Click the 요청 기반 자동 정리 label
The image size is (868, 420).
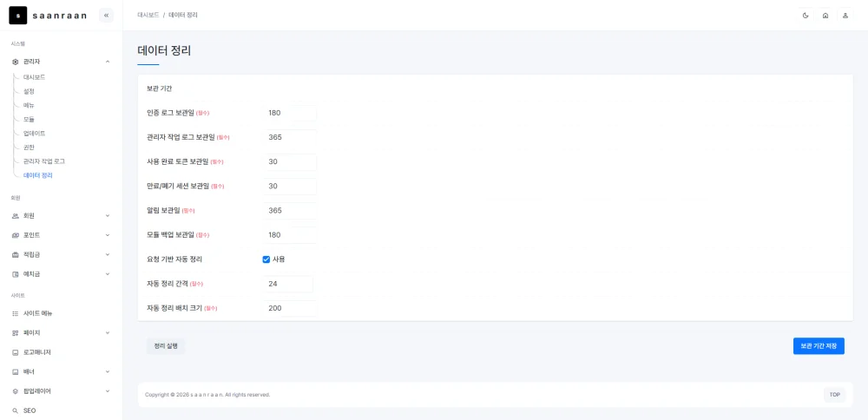point(174,259)
